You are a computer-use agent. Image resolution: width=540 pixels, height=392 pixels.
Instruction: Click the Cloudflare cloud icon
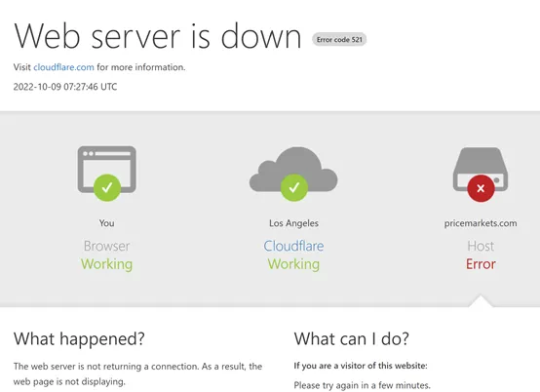[x=293, y=169]
